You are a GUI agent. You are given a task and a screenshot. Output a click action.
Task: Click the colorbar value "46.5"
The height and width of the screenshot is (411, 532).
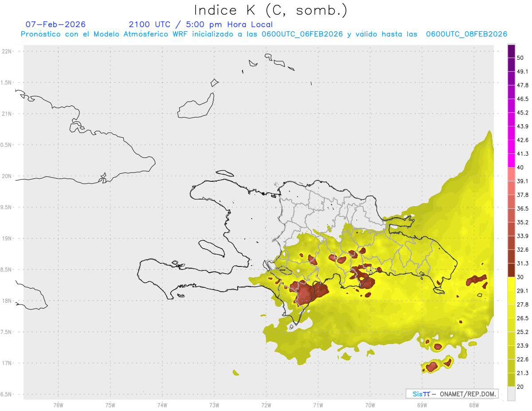coord(523,99)
